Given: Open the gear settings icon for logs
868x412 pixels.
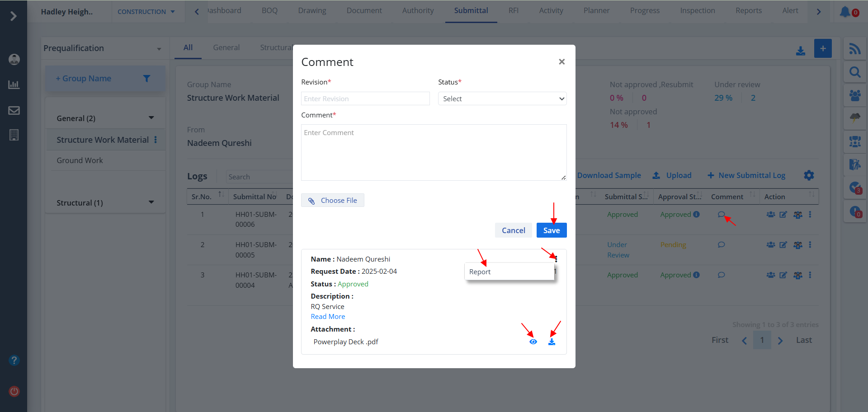Looking at the screenshot, I should [x=809, y=175].
